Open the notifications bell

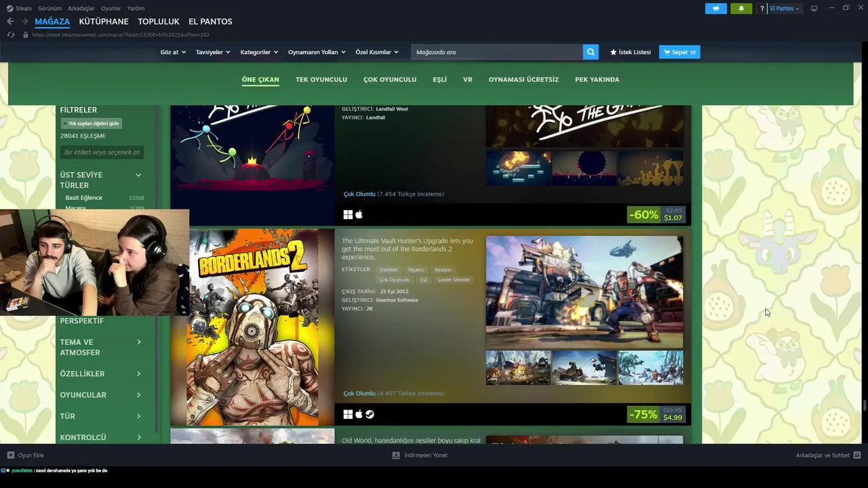click(x=741, y=8)
